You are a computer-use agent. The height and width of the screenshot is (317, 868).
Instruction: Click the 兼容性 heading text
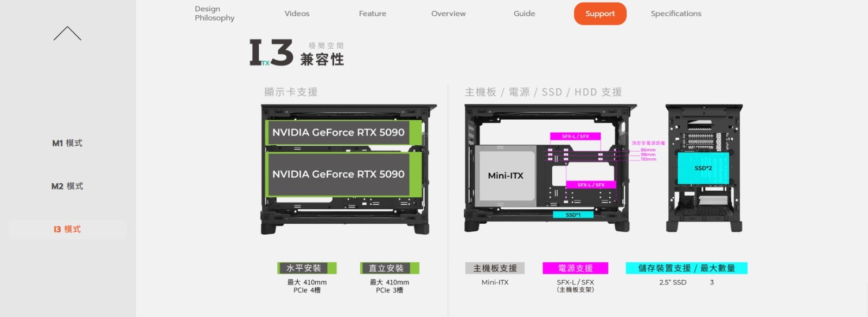[x=322, y=59]
